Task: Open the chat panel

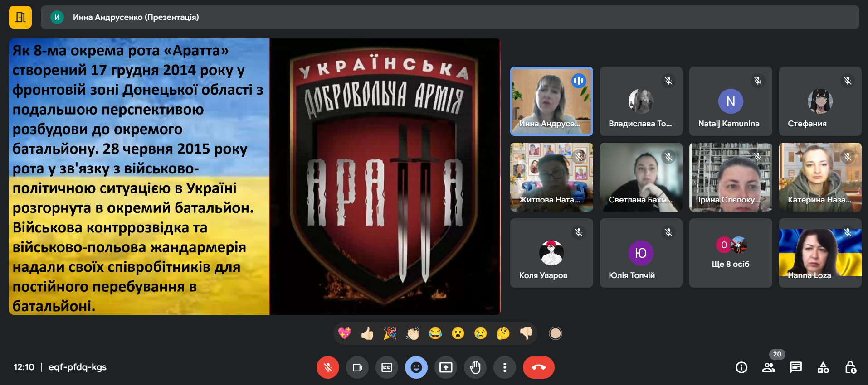Action: pos(795,367)
